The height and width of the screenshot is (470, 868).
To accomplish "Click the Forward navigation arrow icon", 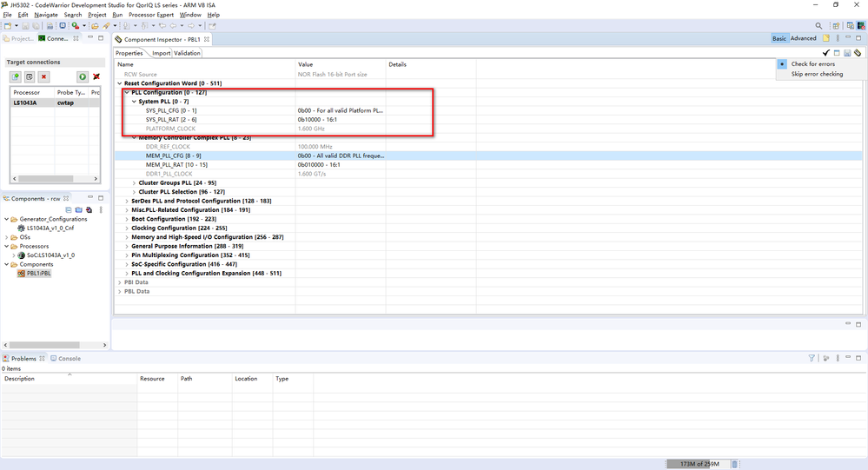I will 191,25.
